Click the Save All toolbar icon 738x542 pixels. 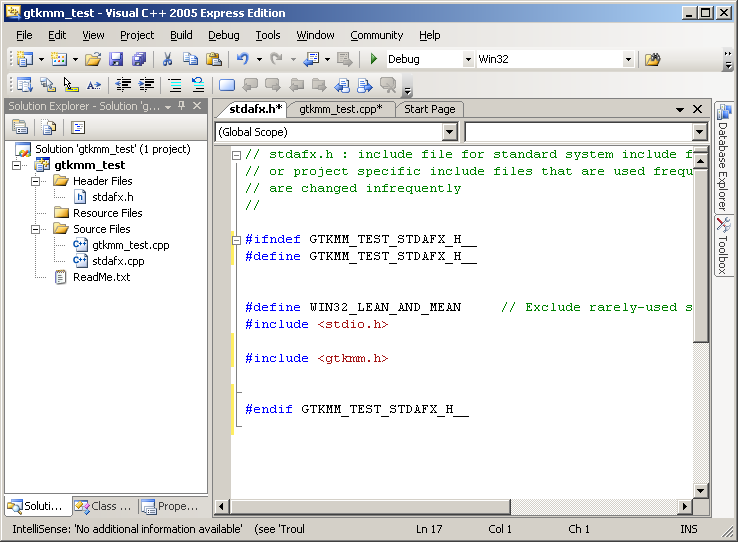[138, 60]
